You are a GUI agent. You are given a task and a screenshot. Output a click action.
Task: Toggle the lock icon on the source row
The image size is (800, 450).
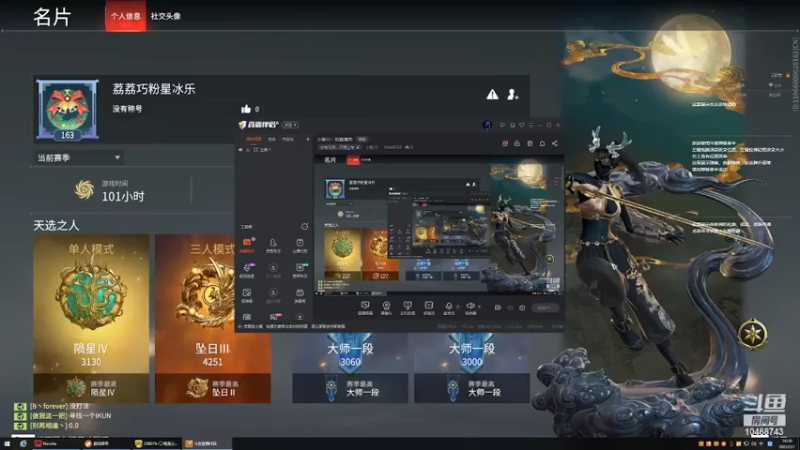click(248, 150)
